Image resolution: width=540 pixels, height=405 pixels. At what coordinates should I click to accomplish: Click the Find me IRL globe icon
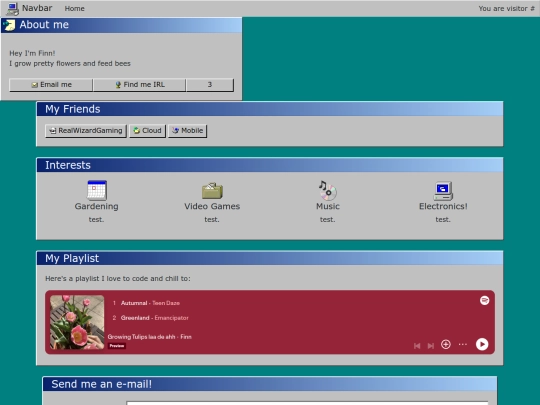coord(118,85)
